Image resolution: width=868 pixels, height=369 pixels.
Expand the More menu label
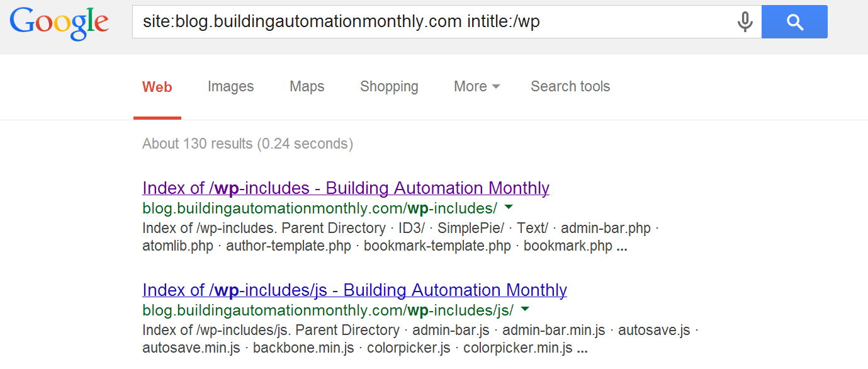(x=470, y=87)
